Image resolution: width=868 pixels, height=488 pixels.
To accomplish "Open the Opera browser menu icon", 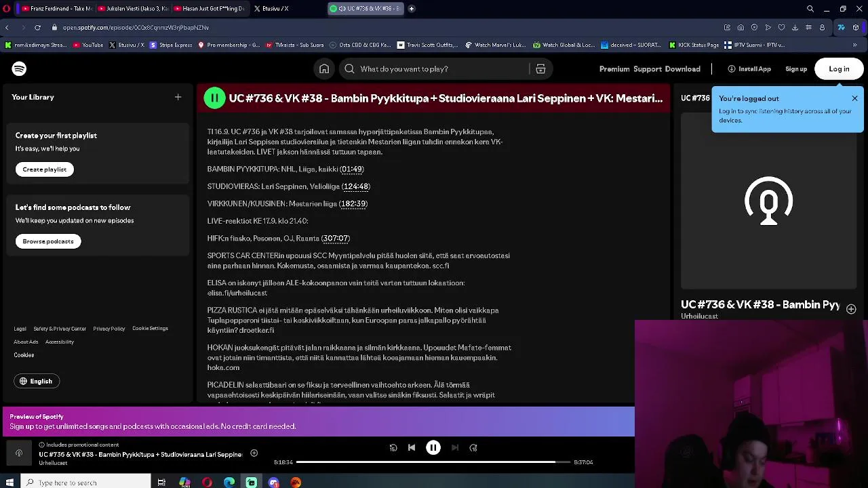I will click(7, 8).
